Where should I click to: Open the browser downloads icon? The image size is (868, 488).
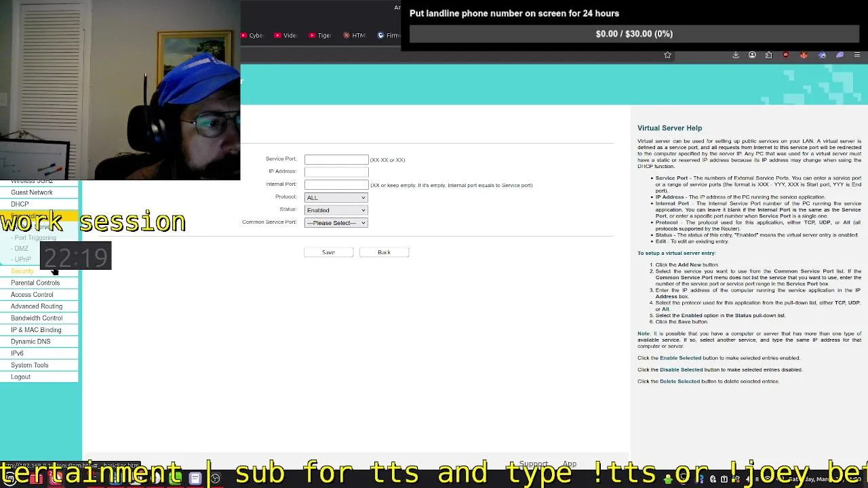tap(736, 55)
